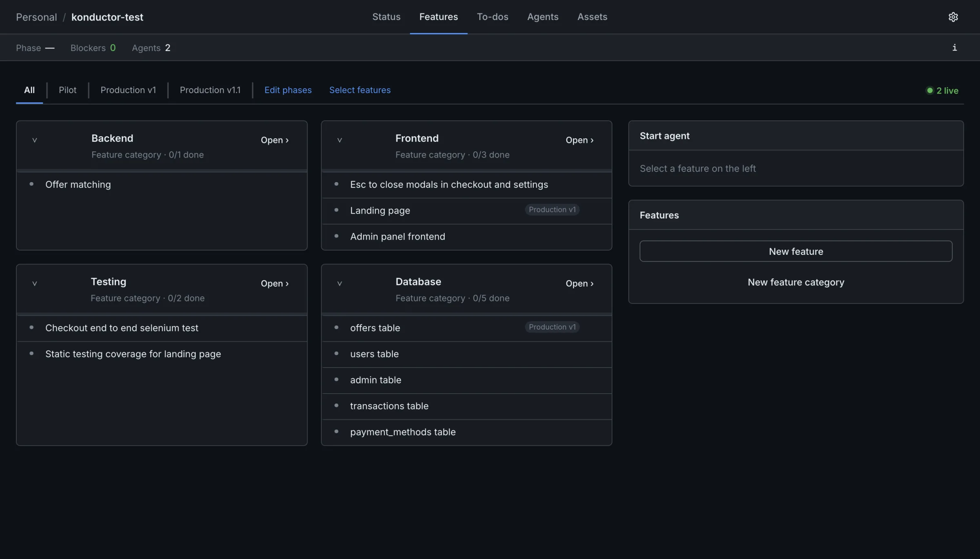Collapse the Frontend category chevron
Image resolution: width=980 pixels, height=559 pixels.
339,140
